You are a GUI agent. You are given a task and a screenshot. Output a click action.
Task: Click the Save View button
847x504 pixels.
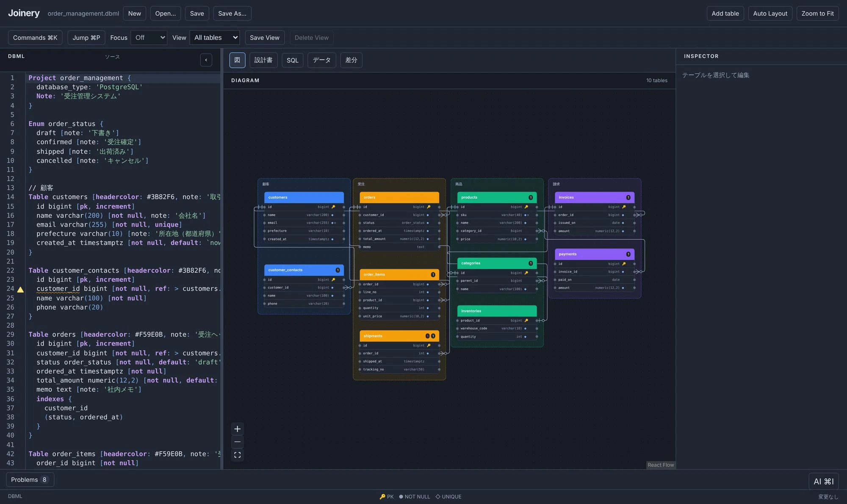pyautogui.click(x=265, y=38)
